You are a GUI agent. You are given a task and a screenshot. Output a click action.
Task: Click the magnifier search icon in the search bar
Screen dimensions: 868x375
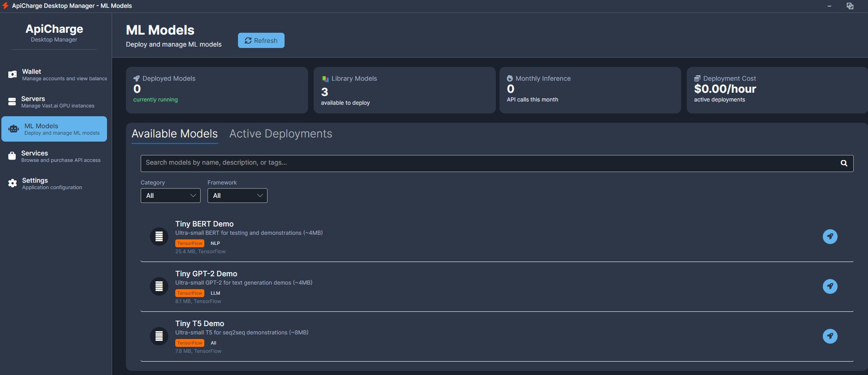tap(844, 163)
